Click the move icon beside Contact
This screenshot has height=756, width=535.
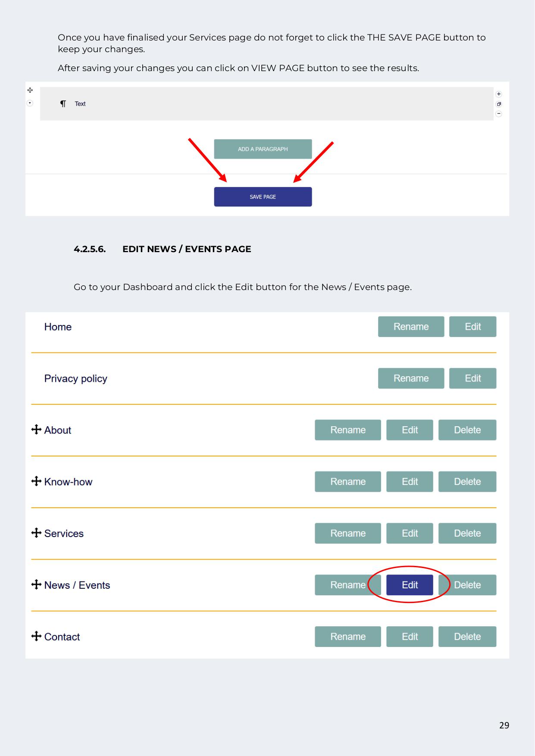(x=36, y=636)
